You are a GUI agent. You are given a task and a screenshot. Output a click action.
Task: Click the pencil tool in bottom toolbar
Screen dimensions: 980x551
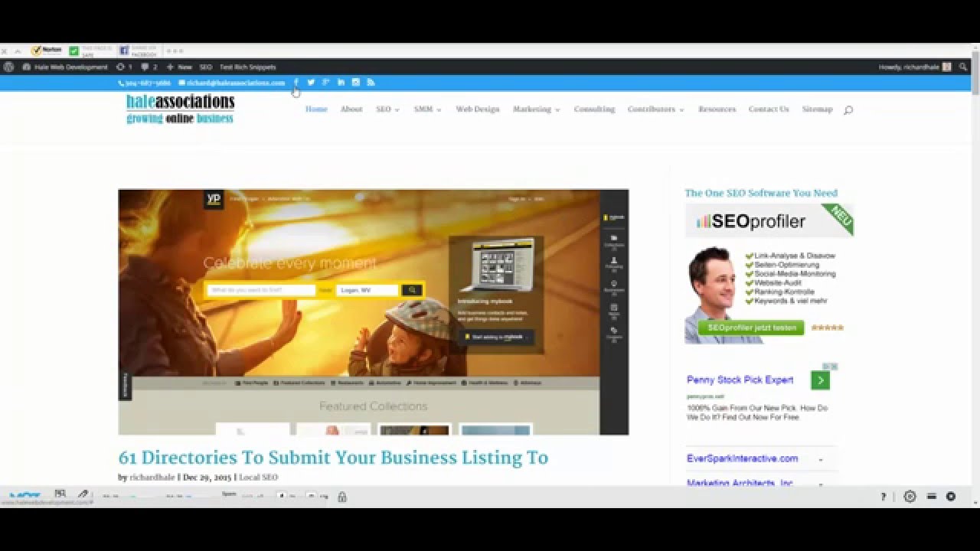point(83,495)
